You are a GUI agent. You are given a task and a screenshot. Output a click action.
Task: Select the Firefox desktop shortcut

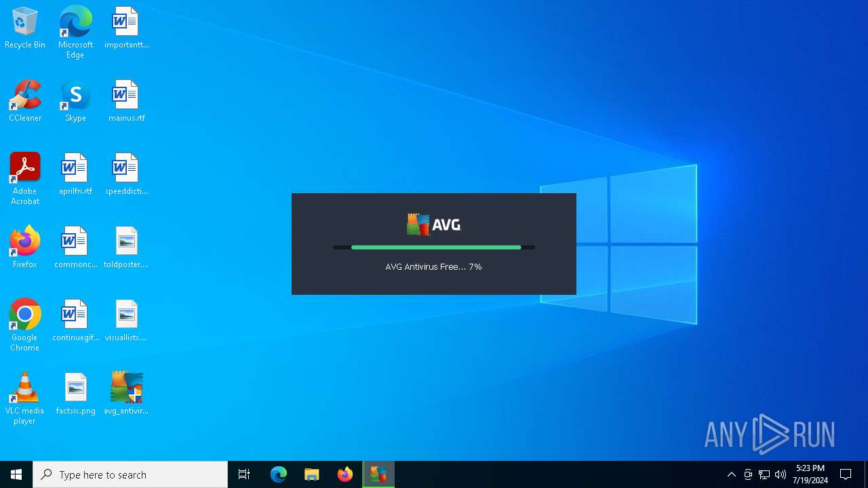coord(25,248)
